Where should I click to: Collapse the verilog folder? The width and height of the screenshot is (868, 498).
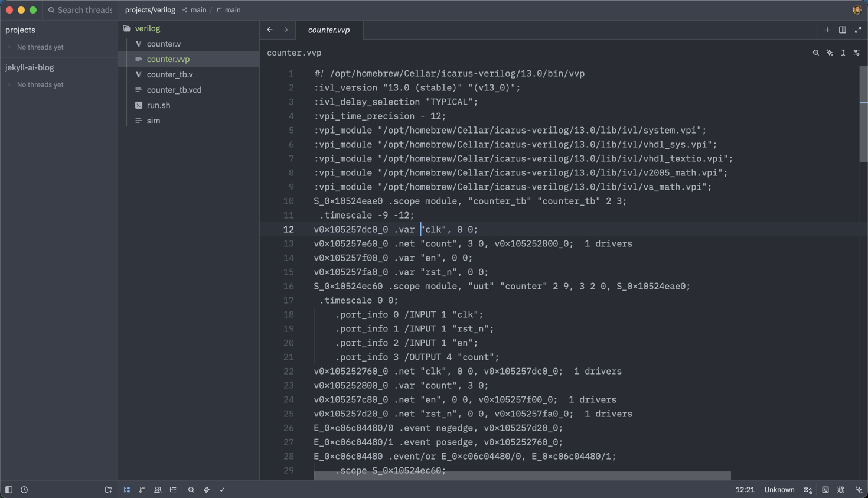point(147,28)
